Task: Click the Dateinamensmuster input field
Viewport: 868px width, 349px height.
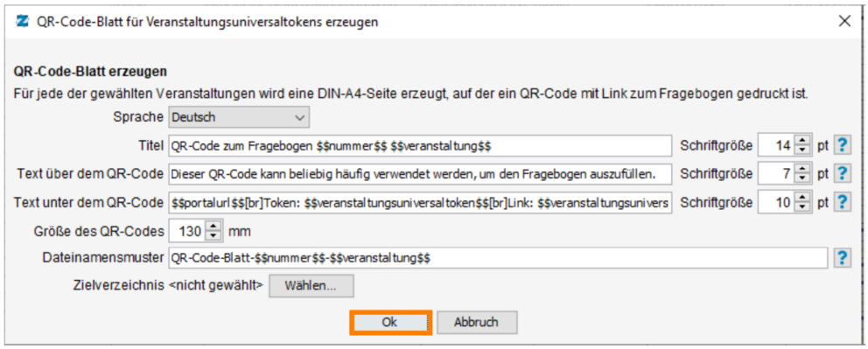Action: (497, 258)
